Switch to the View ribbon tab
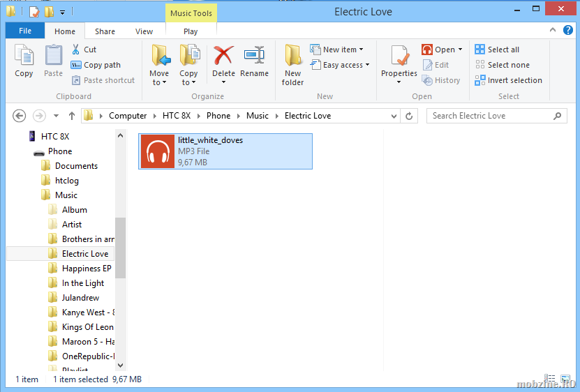580x392 pixels. point(144,31)
